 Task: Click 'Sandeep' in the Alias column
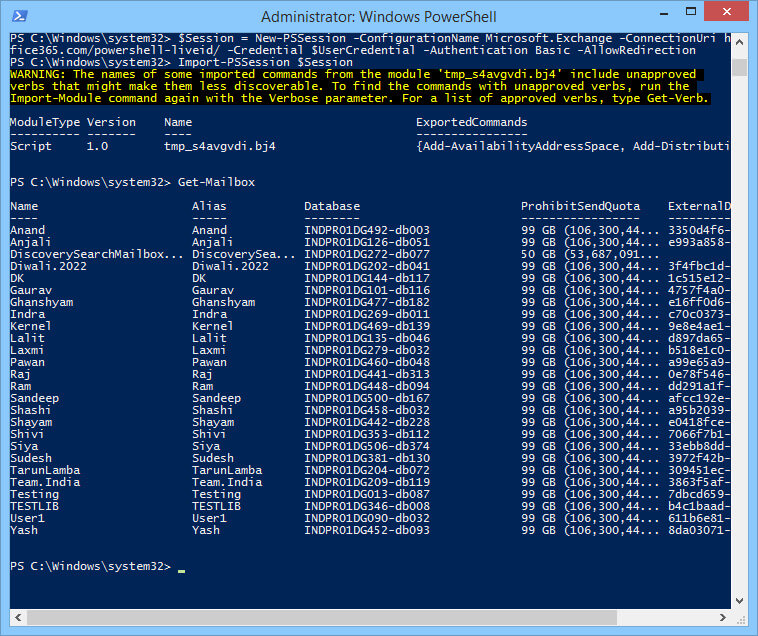[216, 398]
